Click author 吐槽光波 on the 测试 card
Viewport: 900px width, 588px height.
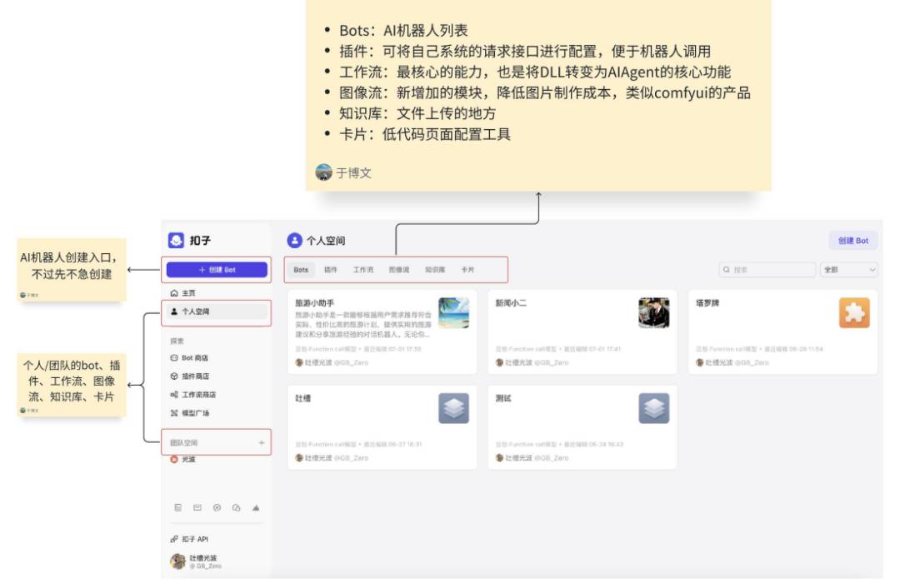517,458
